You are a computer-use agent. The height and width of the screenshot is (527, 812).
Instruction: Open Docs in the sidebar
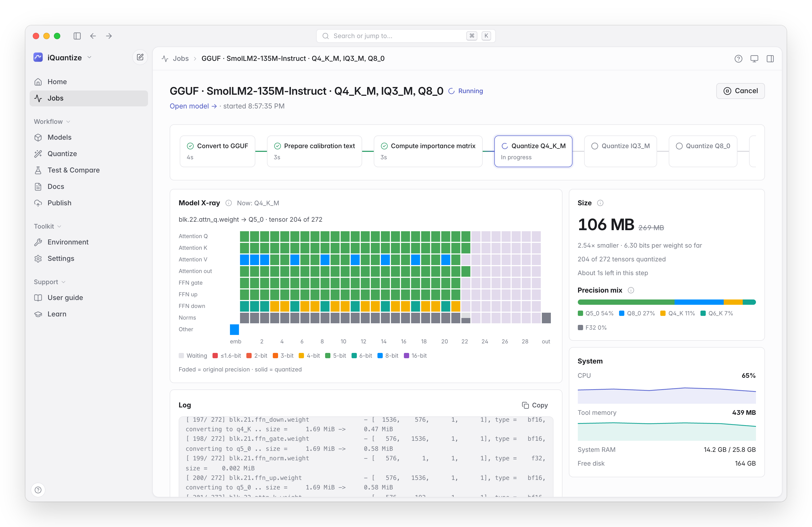[x=89, y=187]
